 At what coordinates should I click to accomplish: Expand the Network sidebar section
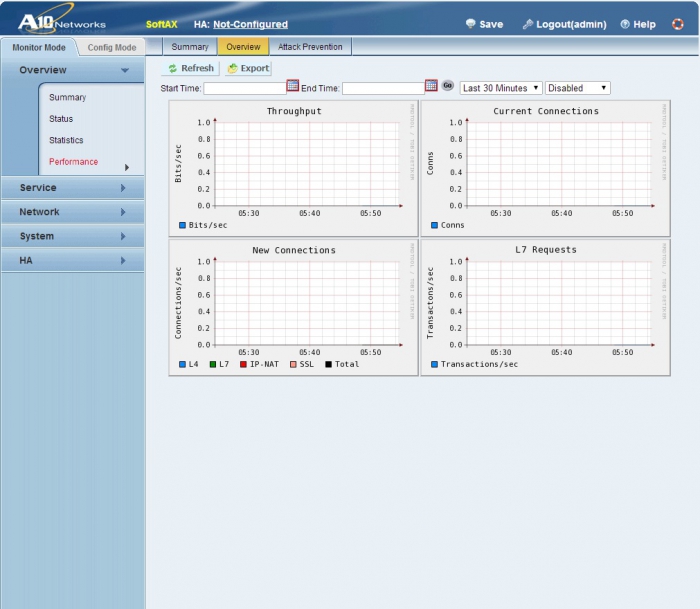tap(73, 212)
